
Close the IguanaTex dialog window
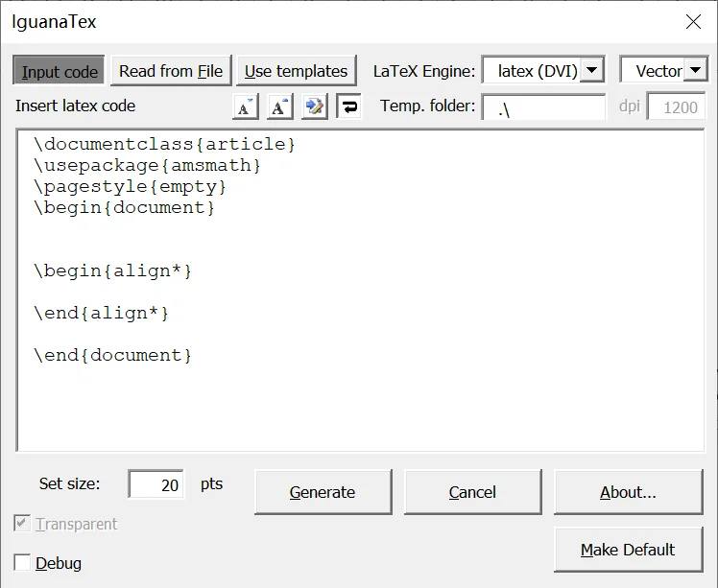coord(692,21)
